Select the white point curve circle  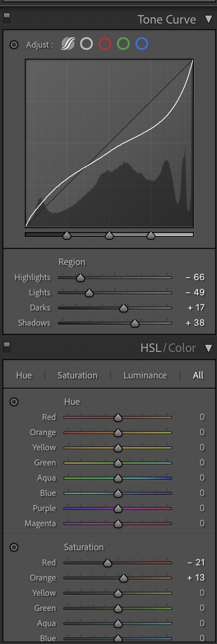(x=86, y=44)
